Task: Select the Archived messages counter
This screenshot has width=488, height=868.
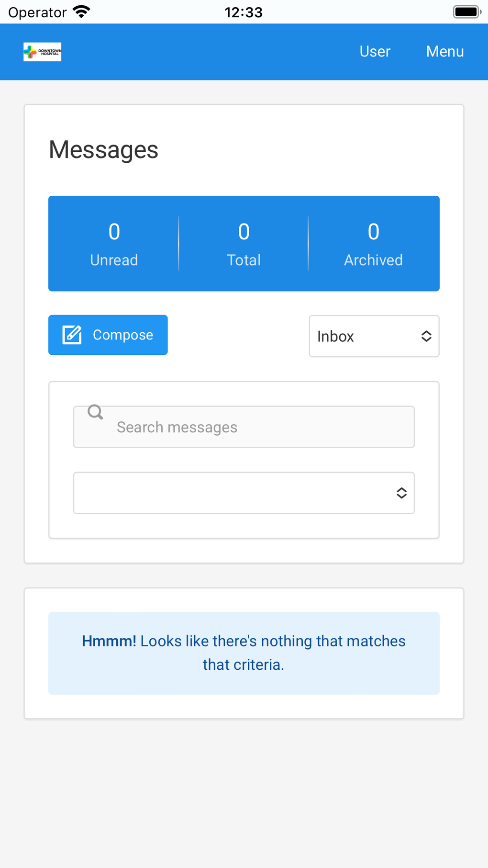Action: tap(373, 244)
